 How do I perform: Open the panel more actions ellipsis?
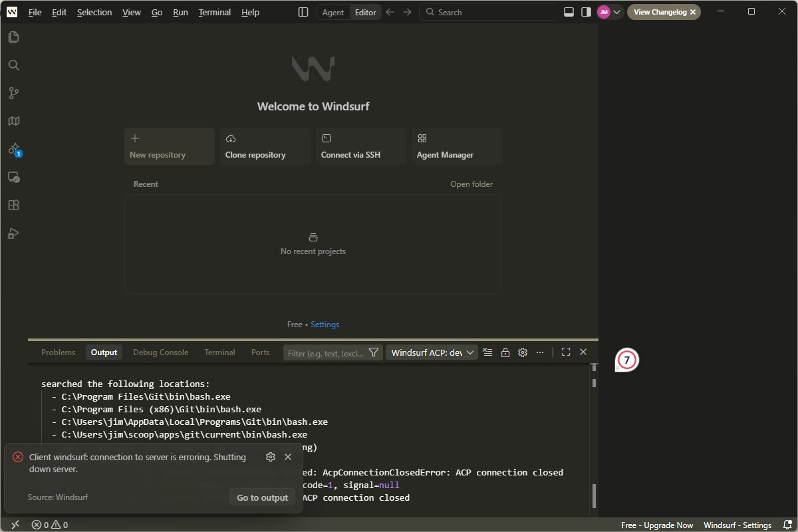point(540,352)
